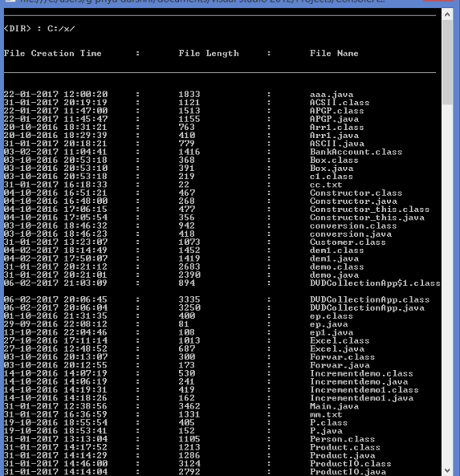The height and width of the screenshot is (476, 460).
Task: Select the file name Person.class
Action: coord(343,439)
